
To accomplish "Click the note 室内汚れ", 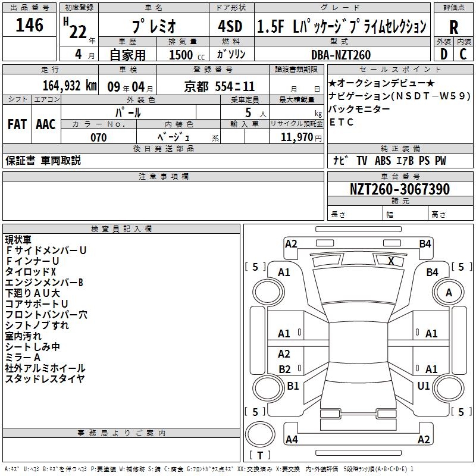I will pyautogui.click(x=23, y=336).
